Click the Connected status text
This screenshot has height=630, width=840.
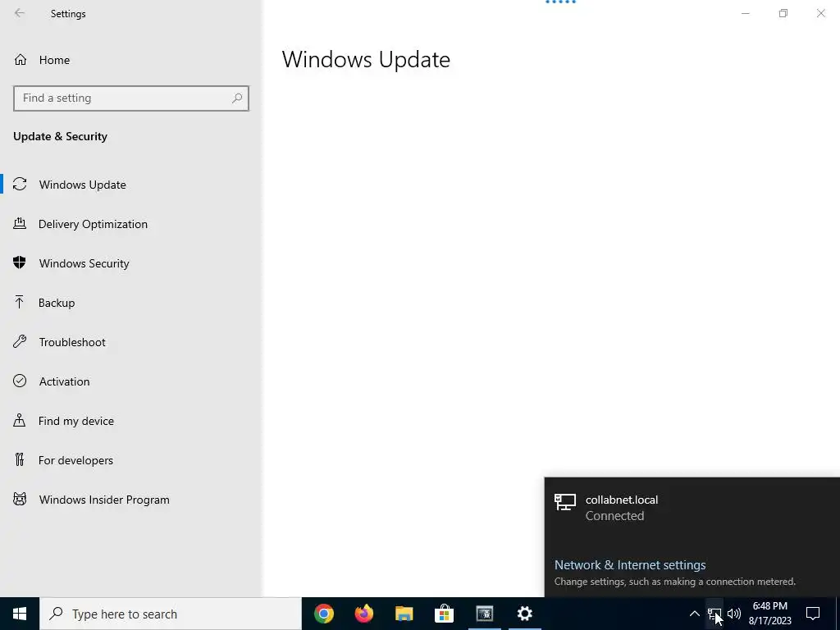click(614, 516)
